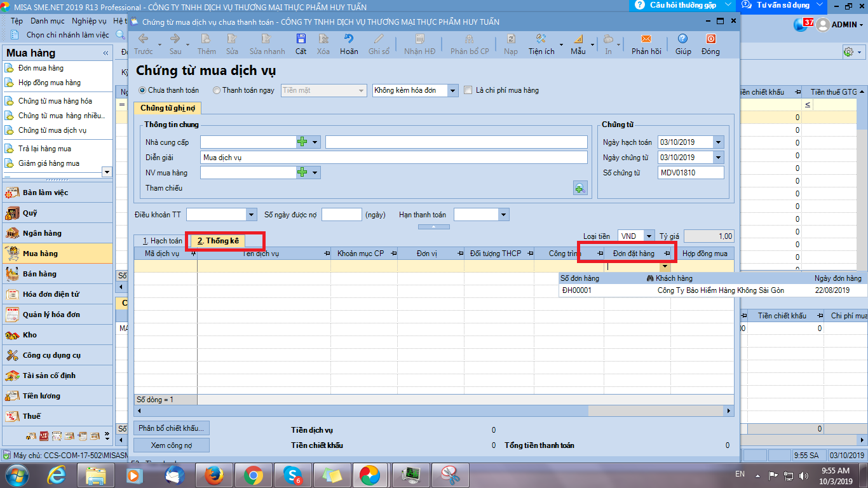This screenshot has height=488, width=868.
Task: Click the Đóng close toolbar icon
Action: click(710, 39)
